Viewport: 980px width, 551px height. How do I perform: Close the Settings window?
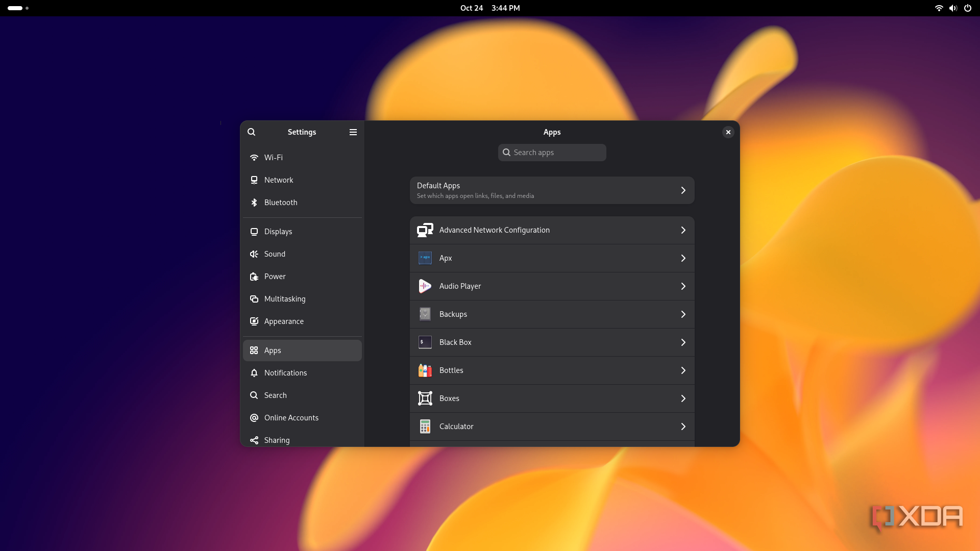pyautogui.click(x=728, y=132)
